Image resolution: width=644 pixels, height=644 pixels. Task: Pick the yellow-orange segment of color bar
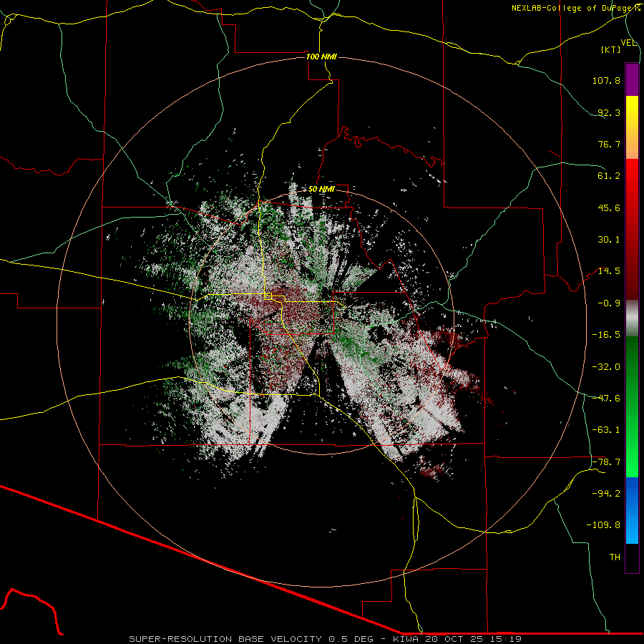tap(632, 127)
